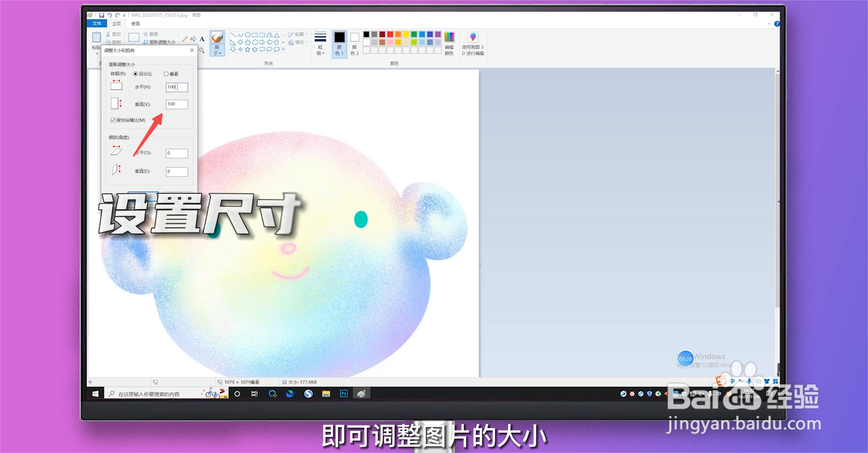The width and height of the screenshot is (868, 453).
Task: Toggle 保持纵横比(M) checkbox
Action: click(113, 120)
